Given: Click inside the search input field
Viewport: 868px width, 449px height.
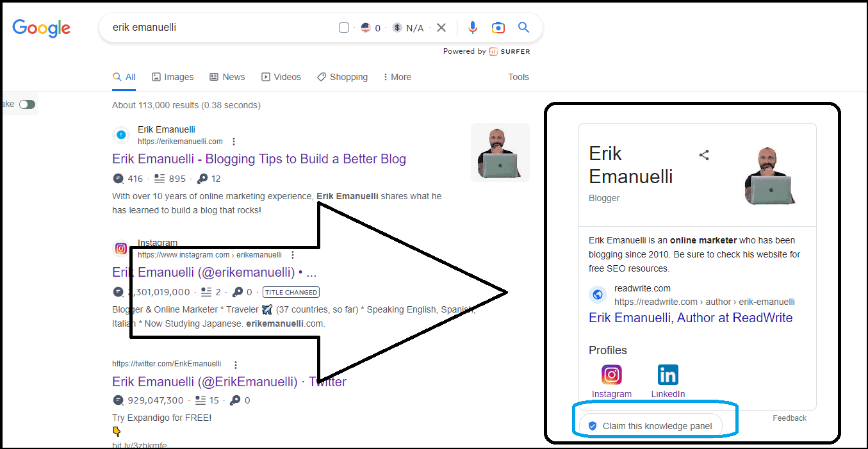Looking at the screenshot, I should [x=218, y=28].
